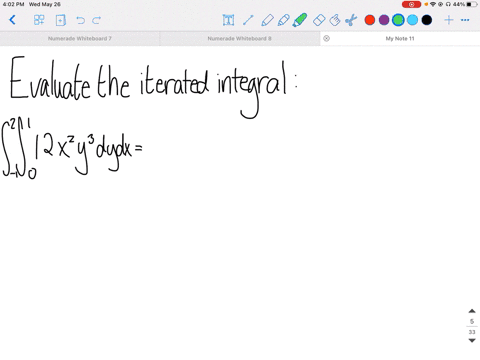Select the eraser tool

[319, 20]
